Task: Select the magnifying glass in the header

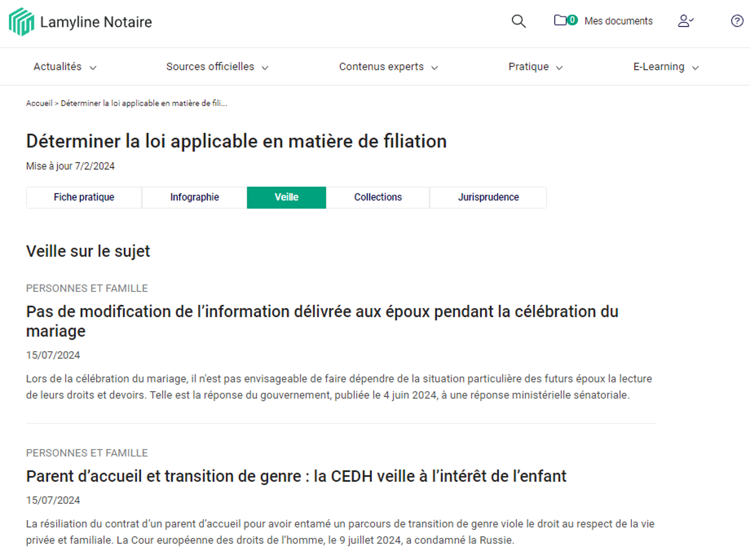Action: [x=518, y=21]
